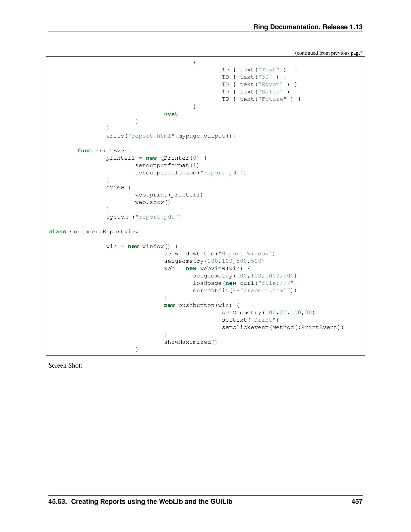Viewport: 411px width, 532px height.
Task: Click the 'func PrintEvent' line
Action: point(104,151)
